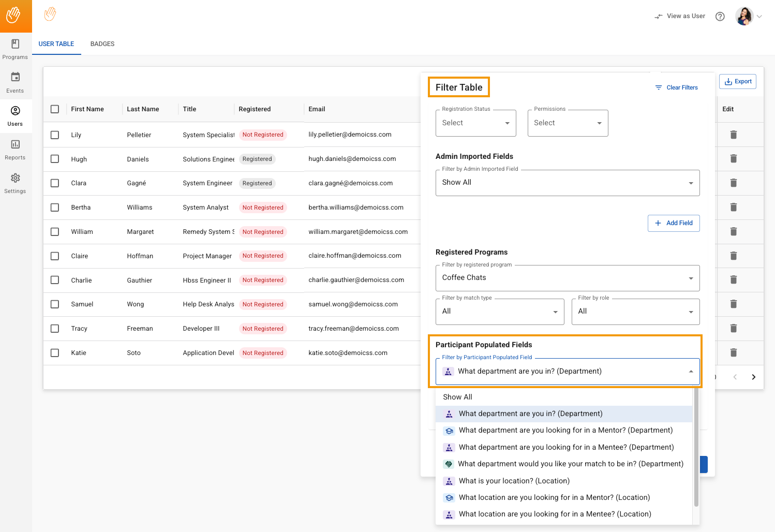Go to next page of table
The width and height of the screenshot is (775, 532).
753,377
